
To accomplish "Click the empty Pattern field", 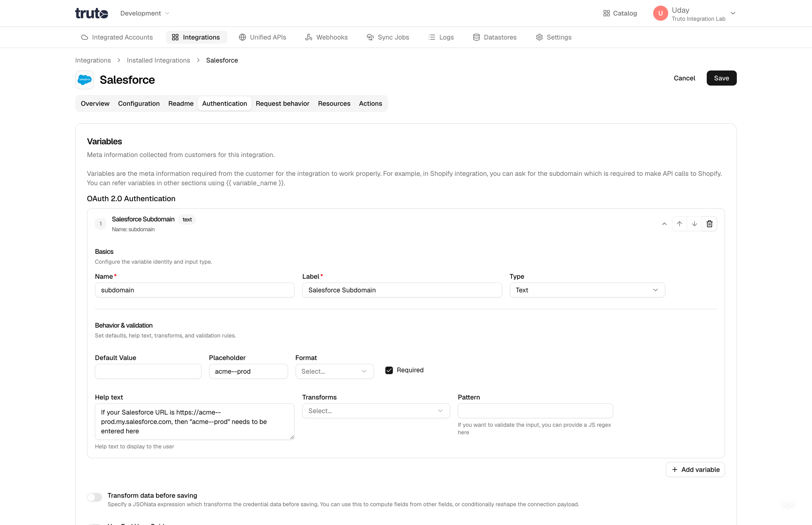I will tap(535, 411).
